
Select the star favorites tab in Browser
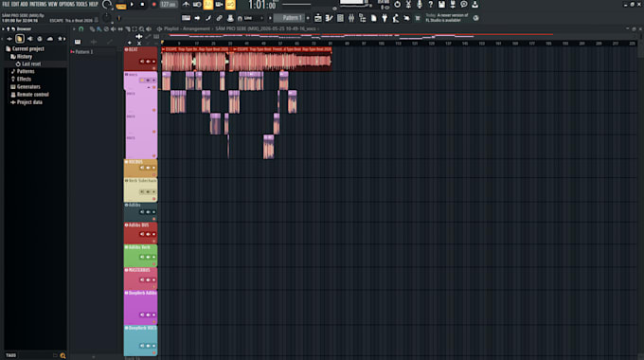coord(60,39)
